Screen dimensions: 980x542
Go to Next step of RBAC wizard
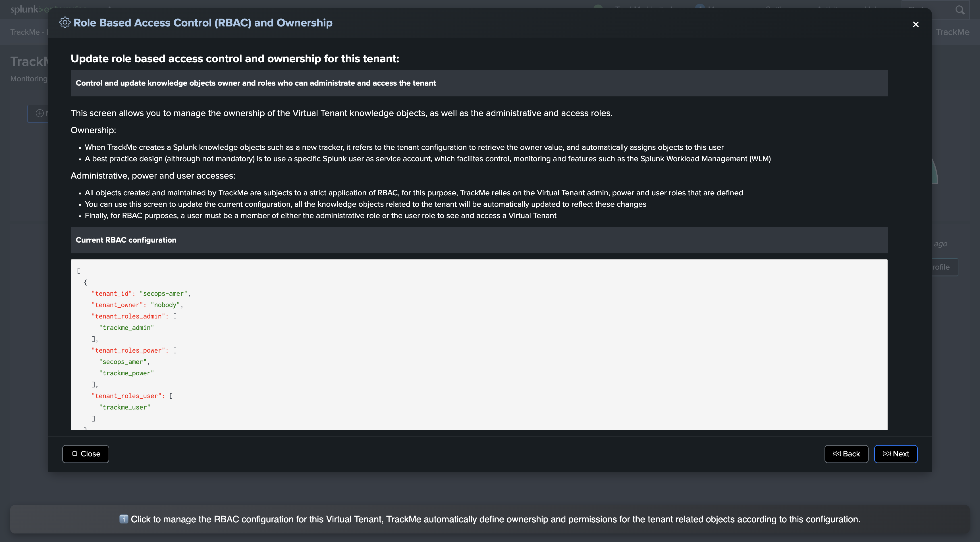click(896, 454)
